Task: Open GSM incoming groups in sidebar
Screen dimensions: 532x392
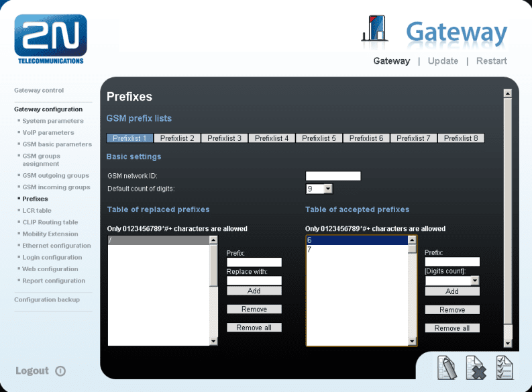Action: click(56, 187)
